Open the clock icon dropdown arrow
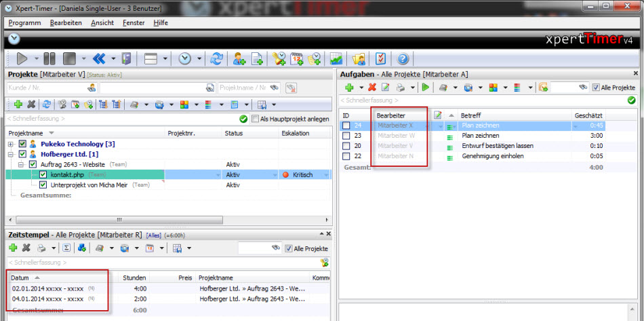644x321 pixels. [x=199, y=59]
